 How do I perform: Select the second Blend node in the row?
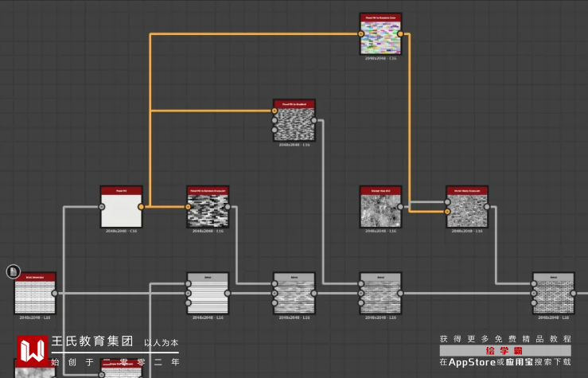[294, 294]
